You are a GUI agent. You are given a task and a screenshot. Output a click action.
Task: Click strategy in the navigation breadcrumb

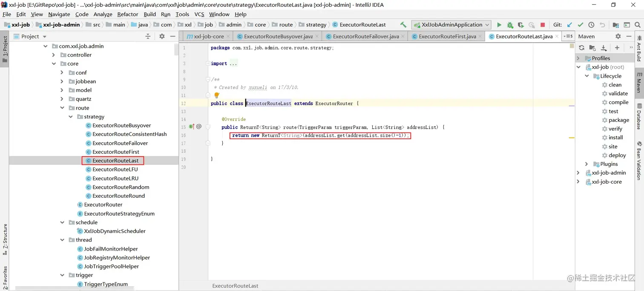(x=313, y=25)
